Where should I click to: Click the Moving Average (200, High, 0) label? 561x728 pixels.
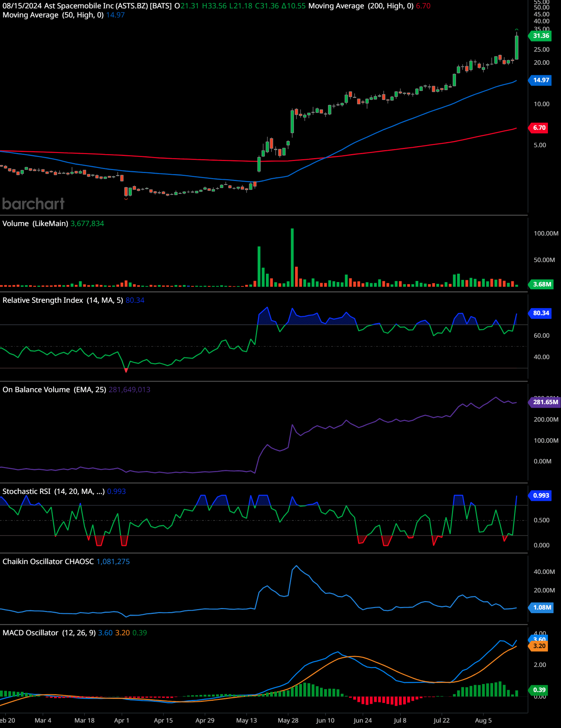(361, 6)
